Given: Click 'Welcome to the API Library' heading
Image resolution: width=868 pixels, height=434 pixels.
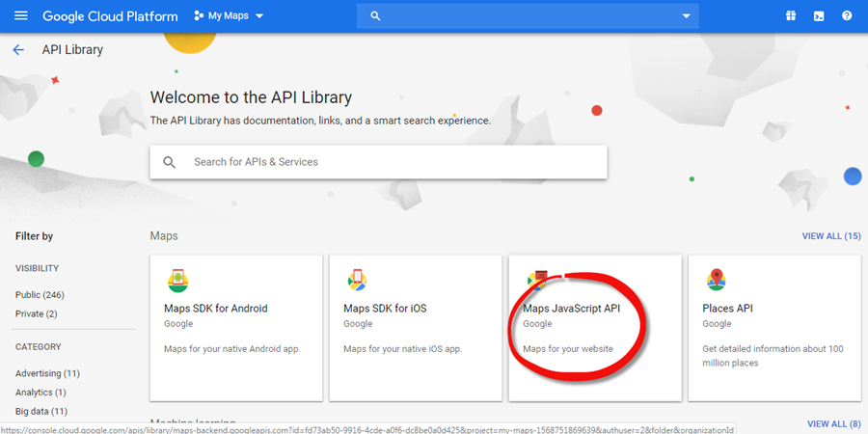Looking at the screenshot, I should click(x=252, y=97).
